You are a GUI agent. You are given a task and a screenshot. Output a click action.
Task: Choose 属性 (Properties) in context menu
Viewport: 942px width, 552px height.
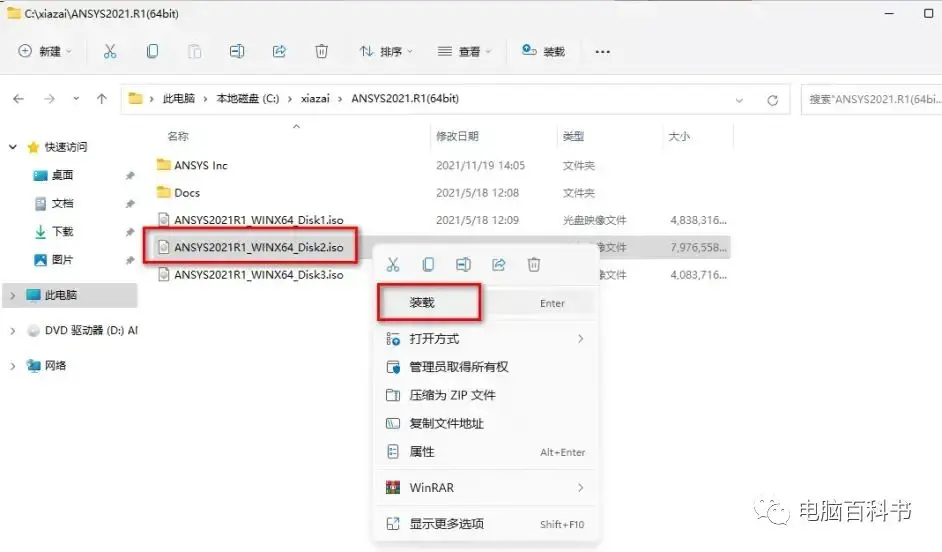click(487, 452)
